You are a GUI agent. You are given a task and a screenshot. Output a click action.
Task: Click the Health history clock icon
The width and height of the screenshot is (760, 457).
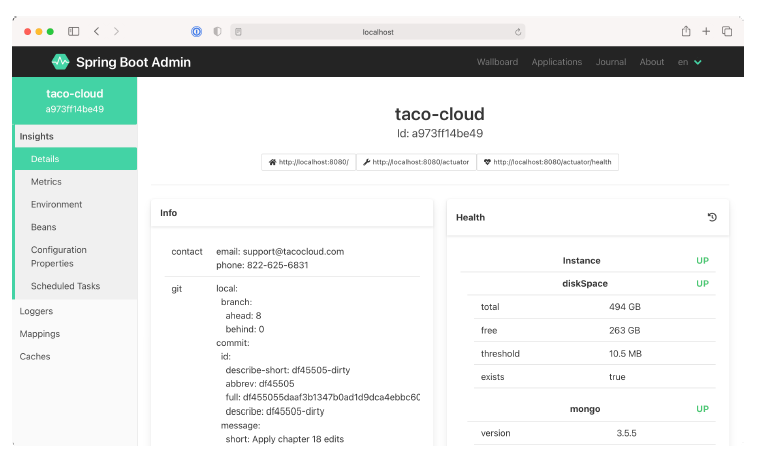[712, 217]
